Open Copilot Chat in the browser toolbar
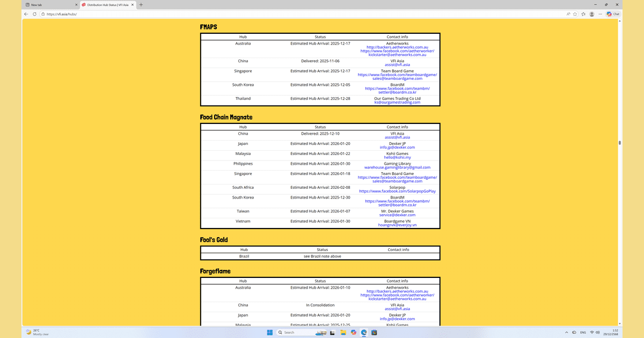 pyautogui.click(x=613, y=14)
